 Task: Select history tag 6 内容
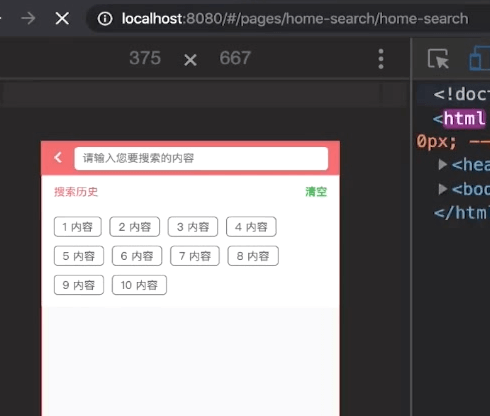pos(137,256)
